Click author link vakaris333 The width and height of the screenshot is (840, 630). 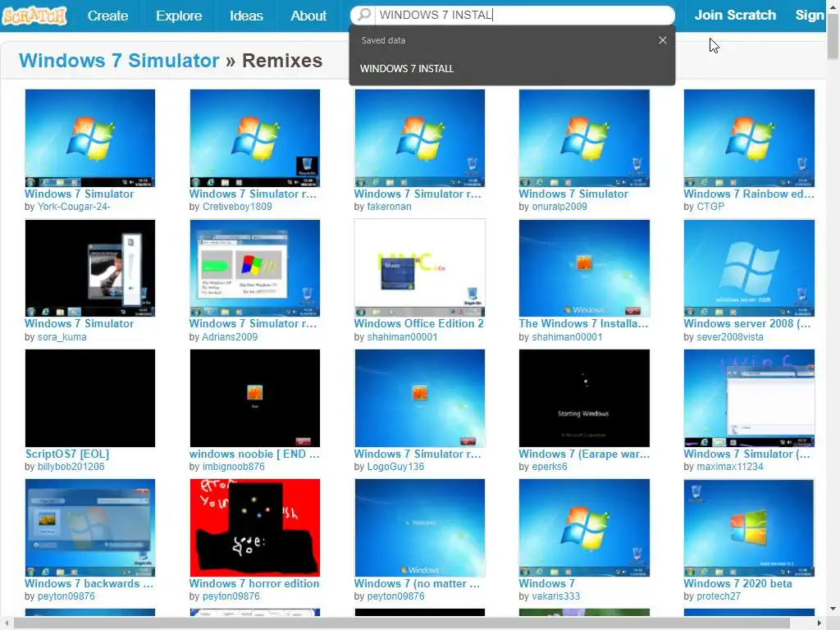(556, 596)
